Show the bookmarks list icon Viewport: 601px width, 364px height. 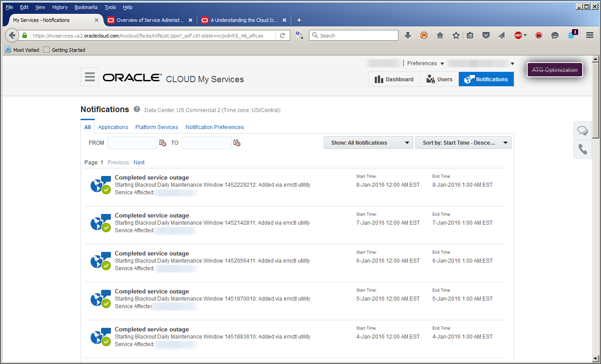pyautogui.click(x=470, y=35)
